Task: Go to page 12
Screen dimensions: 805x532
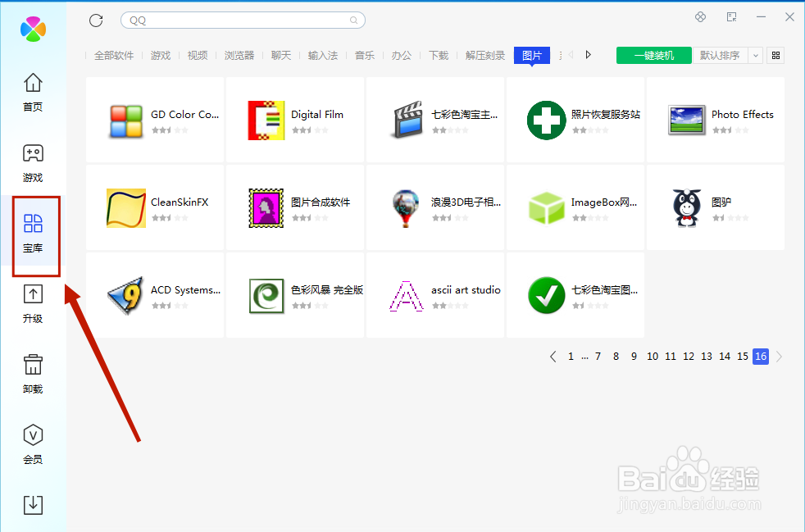Action: point(689,357)
